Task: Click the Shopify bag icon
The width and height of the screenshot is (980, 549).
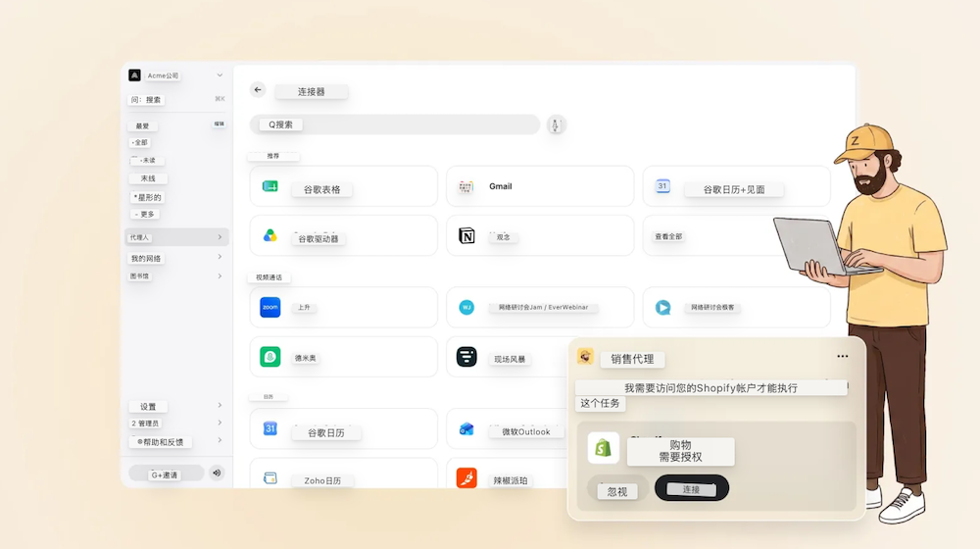Action: coord(603,448)
